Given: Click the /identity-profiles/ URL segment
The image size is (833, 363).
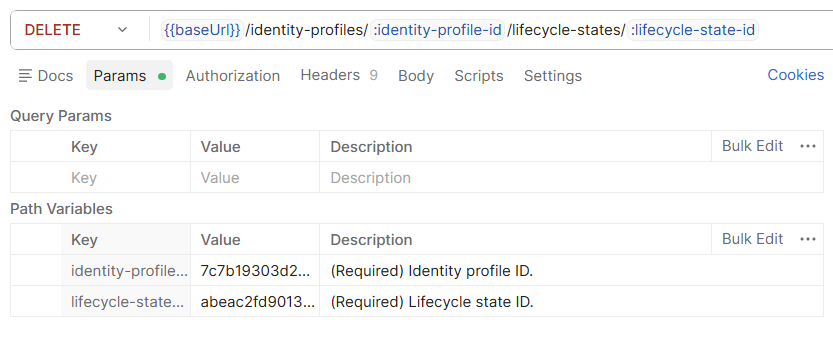Looking at the screenshot, I should (307, 30).
